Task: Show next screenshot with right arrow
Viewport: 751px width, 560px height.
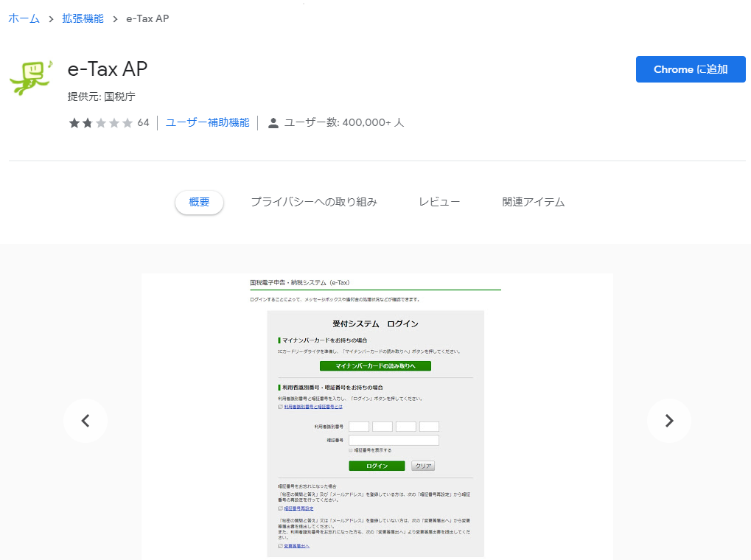Action: (x=669, y=421)
